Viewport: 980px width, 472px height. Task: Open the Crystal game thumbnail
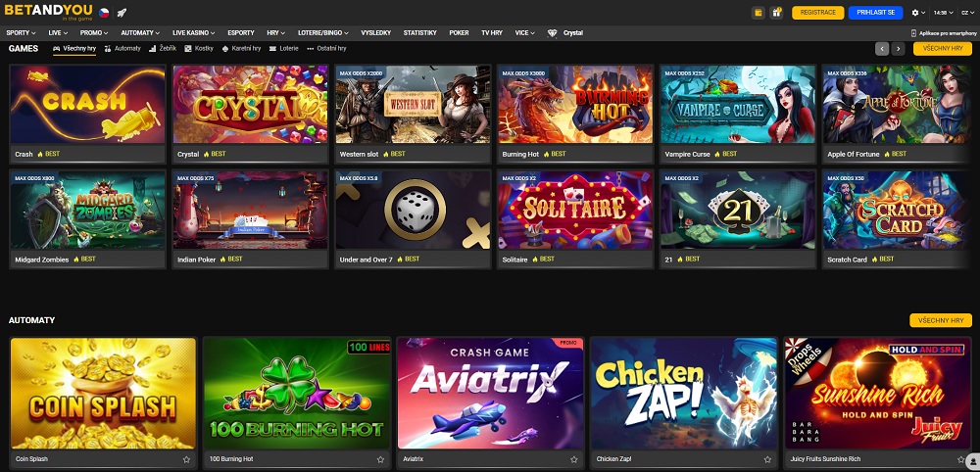click(x=250, y=104)
